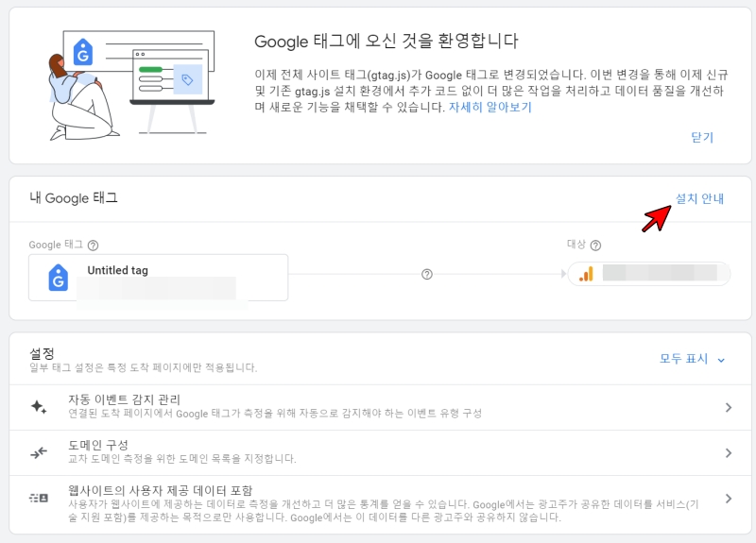Click sparkle icon for 자동 이벤트 감지 관리
The width and height of the screenshot is (756, 543).
(39, 407)
